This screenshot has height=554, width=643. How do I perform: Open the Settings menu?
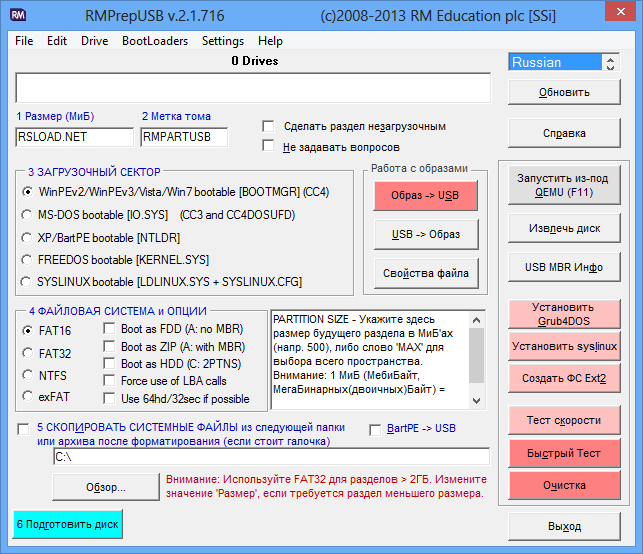(223, 41)
